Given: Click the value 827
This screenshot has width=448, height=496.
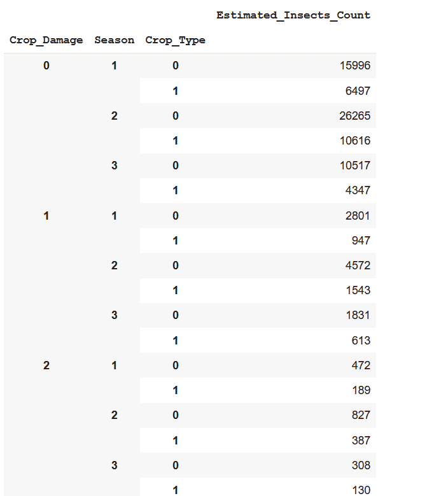Looking at the screenshot, I should pyautogui.click(x=361, y=415).
